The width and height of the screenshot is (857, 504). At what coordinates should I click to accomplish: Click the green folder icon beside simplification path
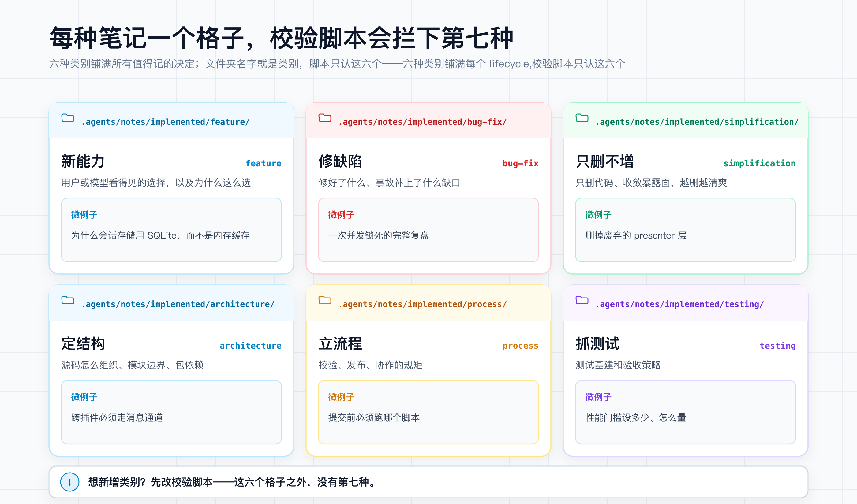(582, 118)
